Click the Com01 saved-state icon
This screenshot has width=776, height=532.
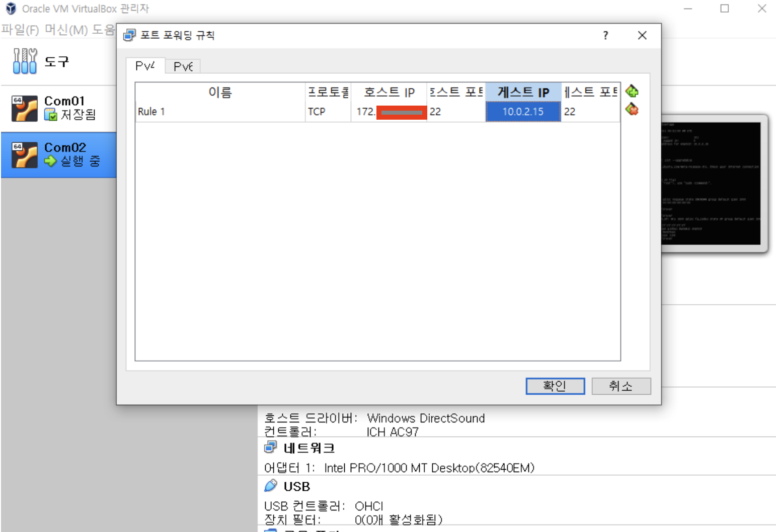[x=50, y=115]
